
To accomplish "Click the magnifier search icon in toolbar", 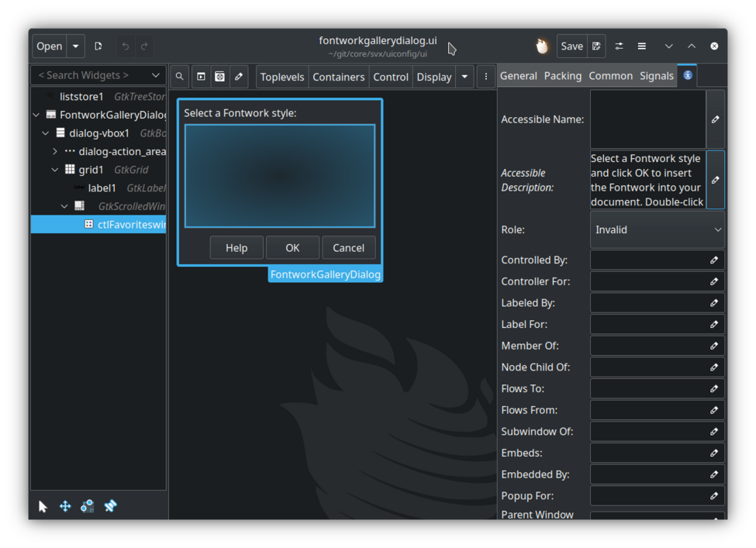I will (x=179, y=77).
